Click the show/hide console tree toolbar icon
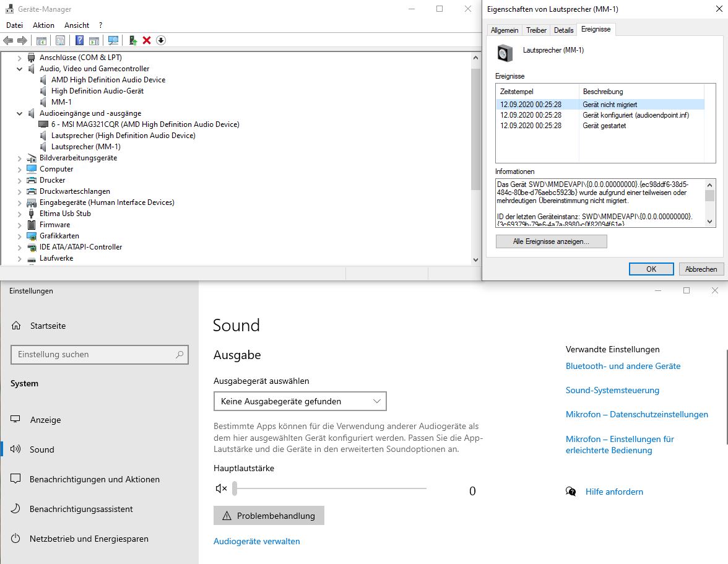Screen dimensions: 728x564 coord(41,40)
